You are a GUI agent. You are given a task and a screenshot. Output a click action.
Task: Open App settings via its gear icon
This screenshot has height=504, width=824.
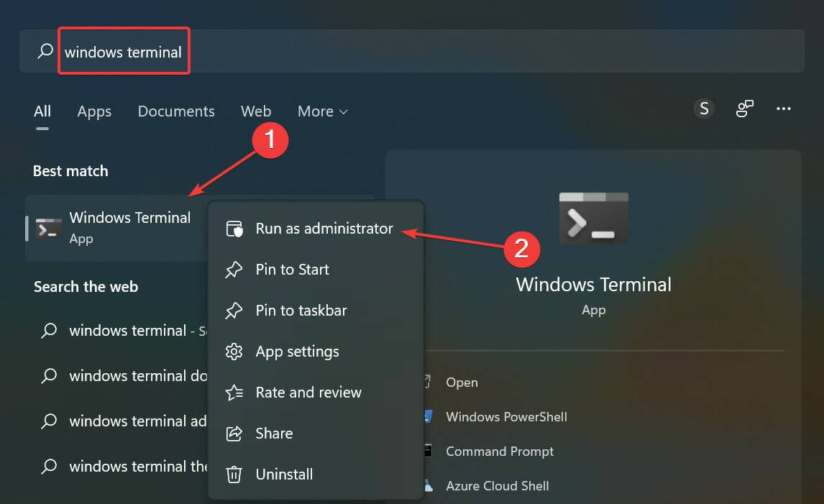click(234, 351)
